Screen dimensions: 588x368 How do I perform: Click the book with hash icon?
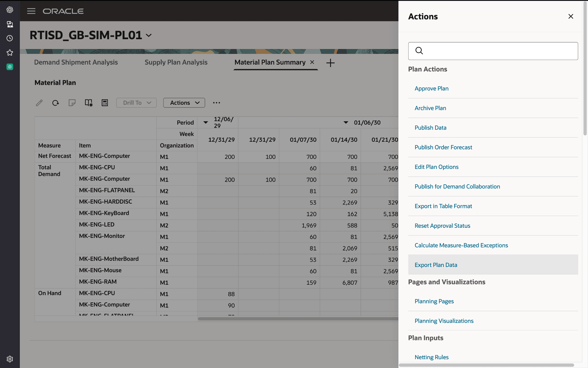[89, 103]
